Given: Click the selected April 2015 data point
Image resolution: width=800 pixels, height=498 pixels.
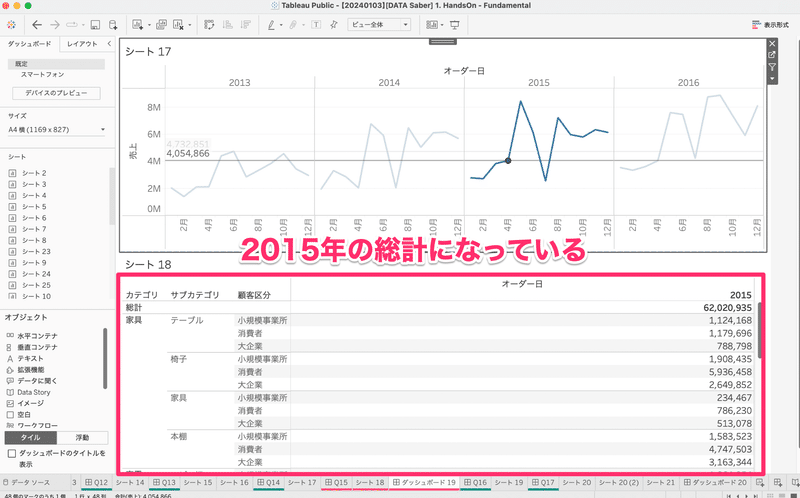Looking at the screenshot, I should click(508, 161).
